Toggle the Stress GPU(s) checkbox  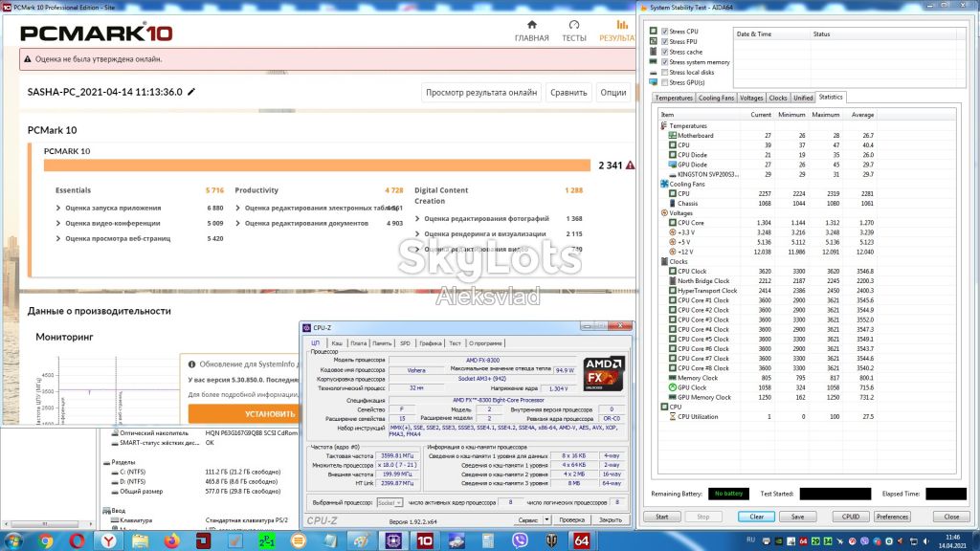click(664, 82)
